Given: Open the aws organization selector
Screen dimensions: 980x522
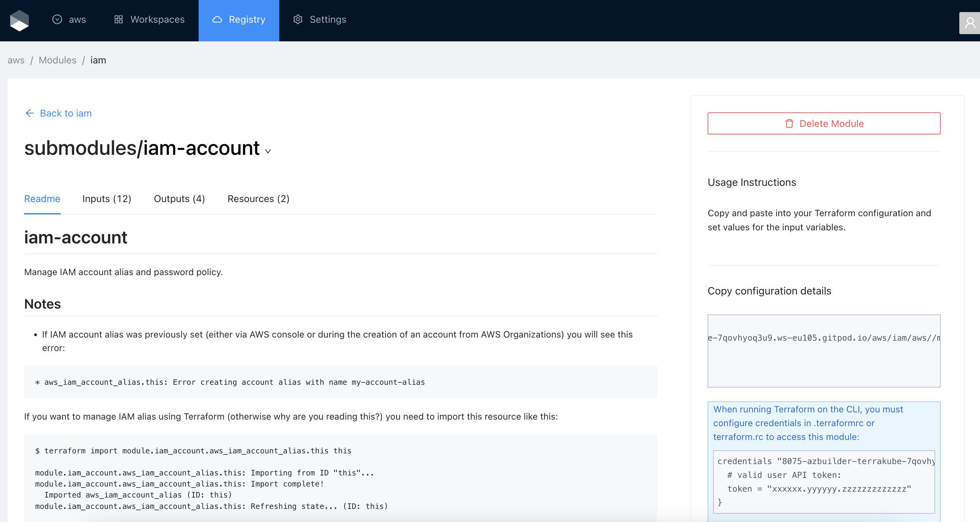Looking at the screenshot, I should (x=77, y=19).
